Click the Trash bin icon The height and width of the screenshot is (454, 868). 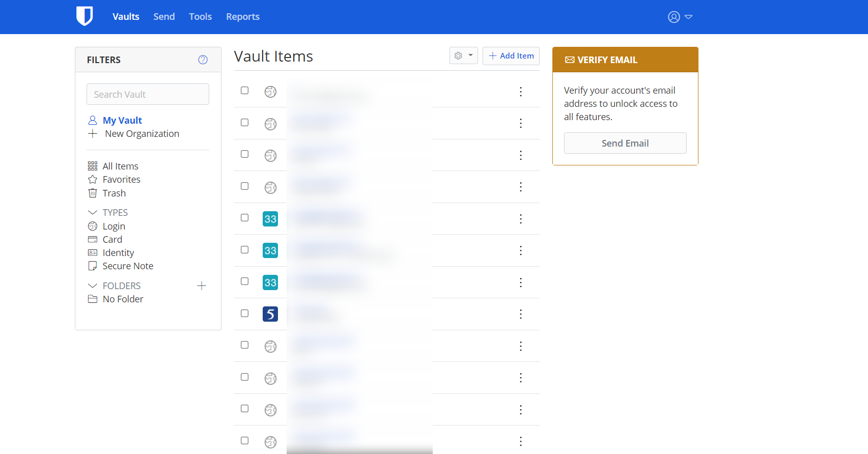93,193
